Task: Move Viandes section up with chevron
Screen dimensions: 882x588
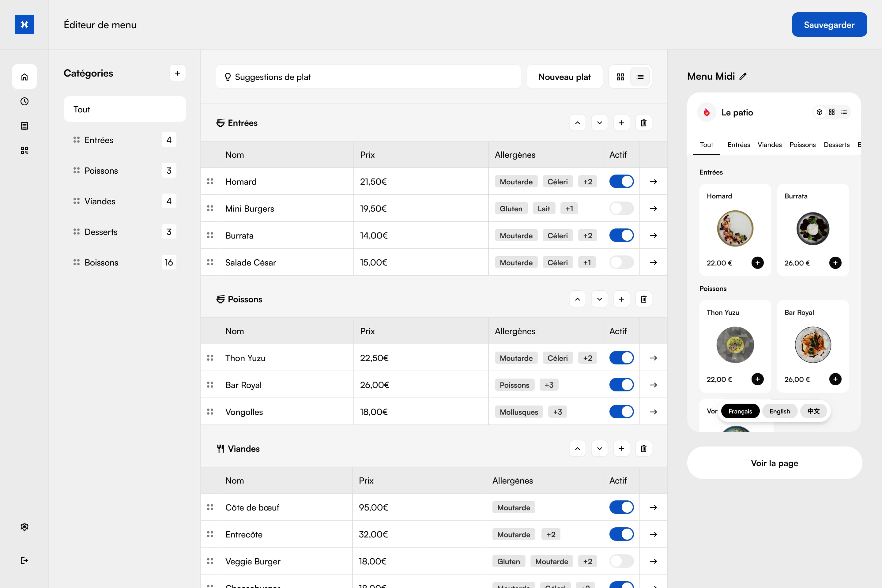Action: [x=578, y=449]
